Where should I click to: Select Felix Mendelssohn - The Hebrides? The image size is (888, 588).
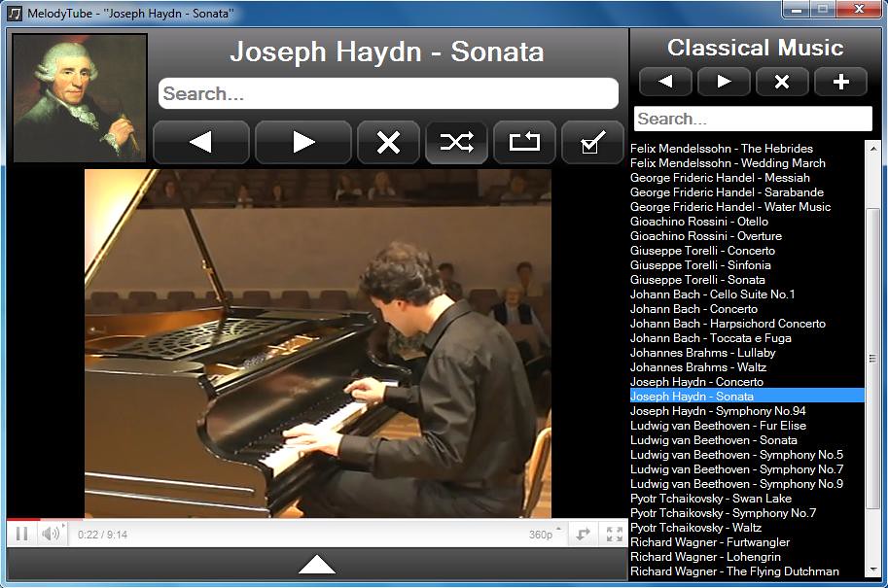click(747, 149)
